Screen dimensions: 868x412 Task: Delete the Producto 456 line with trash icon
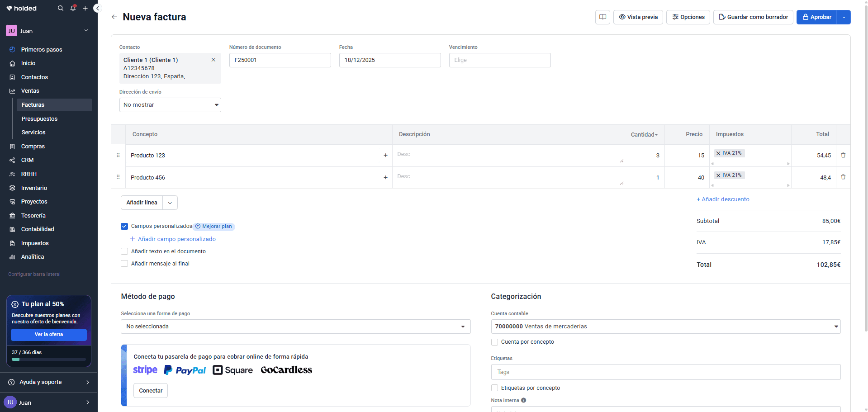[x=843, y=177]
